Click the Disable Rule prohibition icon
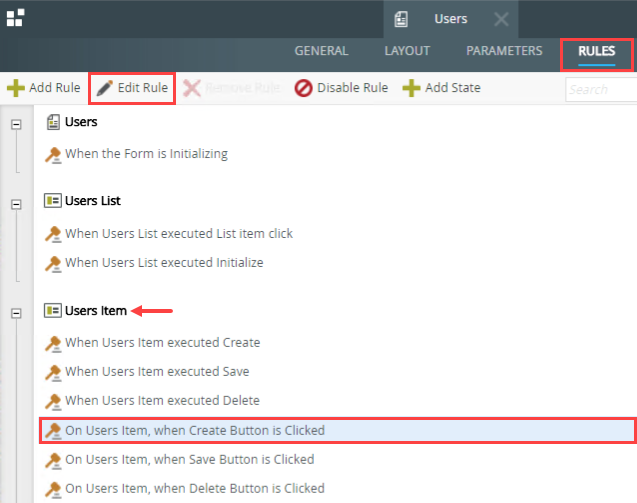This screenshot has width=637, height=503. 303,88
